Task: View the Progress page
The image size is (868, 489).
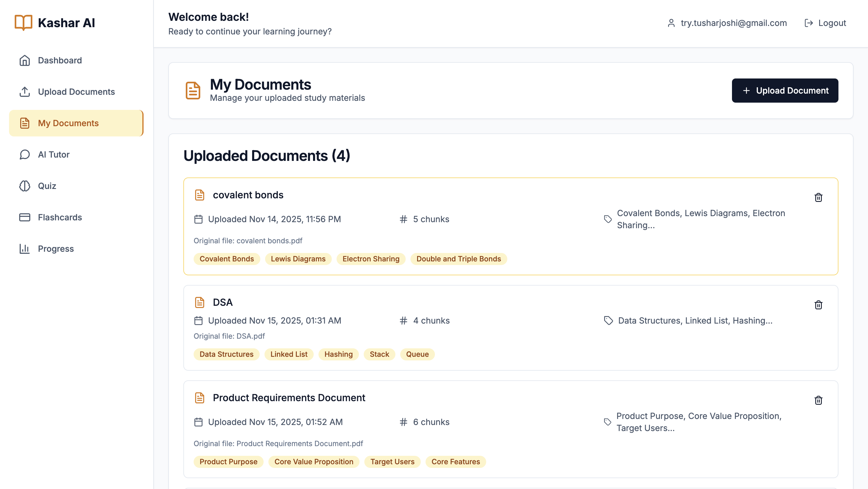Action: point(77,248)
